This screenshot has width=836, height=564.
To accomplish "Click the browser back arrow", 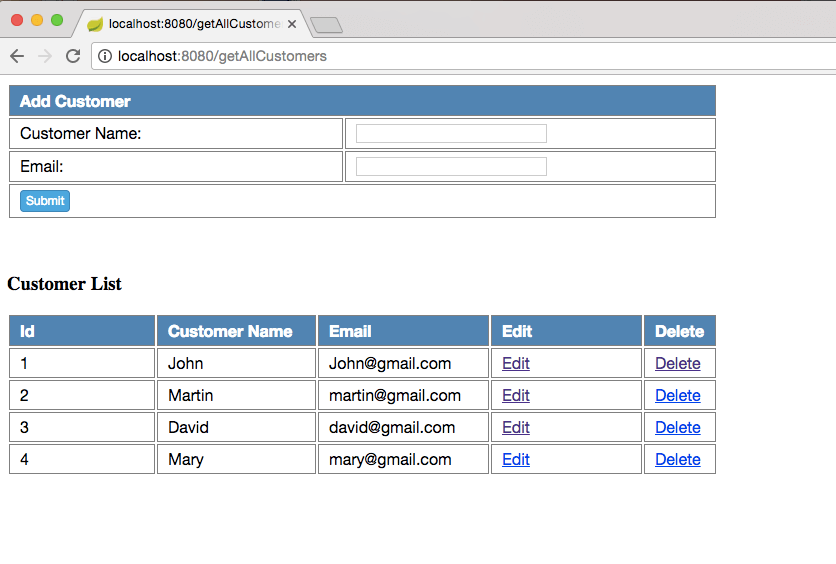I will (x=17, y=56).
